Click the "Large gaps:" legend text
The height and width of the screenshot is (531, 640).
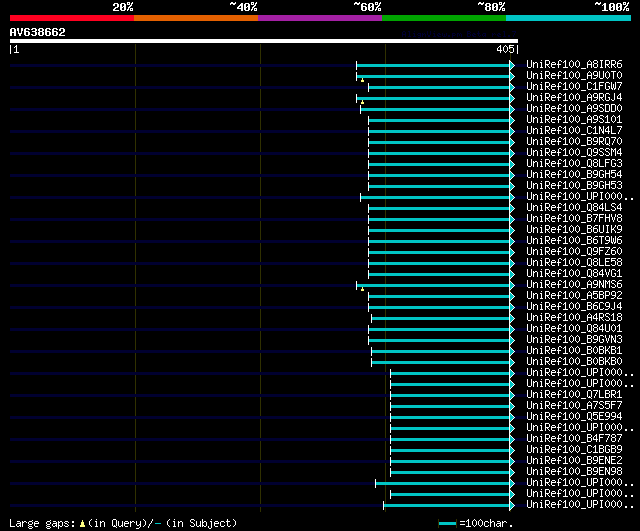point(42,523)
